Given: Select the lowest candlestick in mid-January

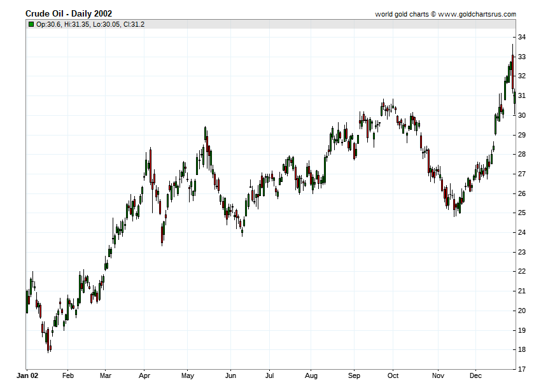Looking at the screenshot, I should point(48,340).
